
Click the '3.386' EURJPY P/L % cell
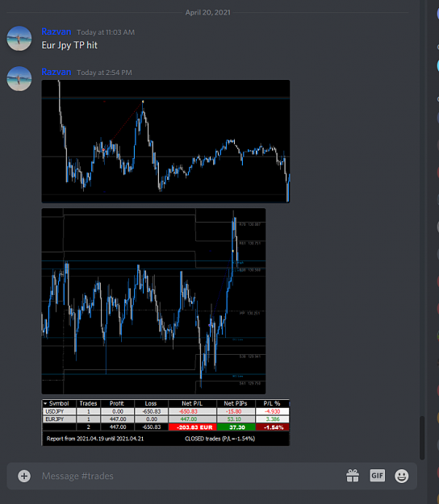273,419
